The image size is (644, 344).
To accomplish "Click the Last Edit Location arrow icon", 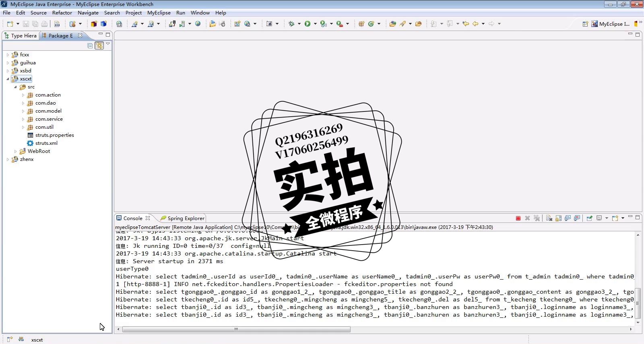I will (466, 24).
